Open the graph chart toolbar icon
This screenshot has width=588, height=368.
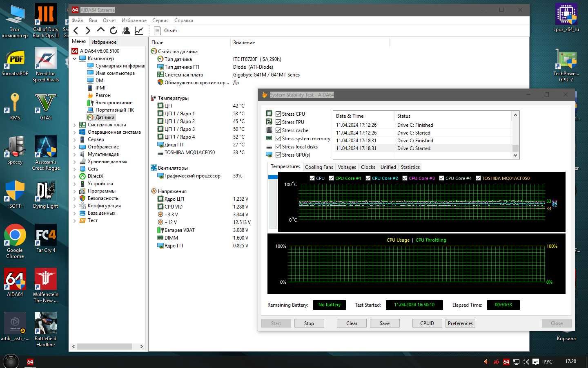click(x=139, y=31)
